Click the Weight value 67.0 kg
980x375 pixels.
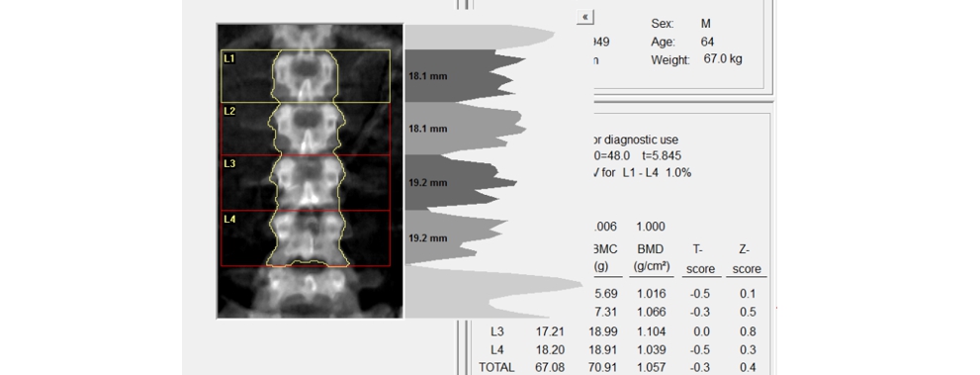(723, 59)
